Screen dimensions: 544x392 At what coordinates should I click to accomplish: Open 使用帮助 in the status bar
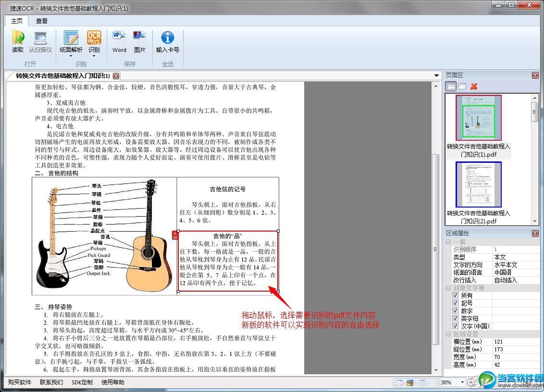(113, 382)
